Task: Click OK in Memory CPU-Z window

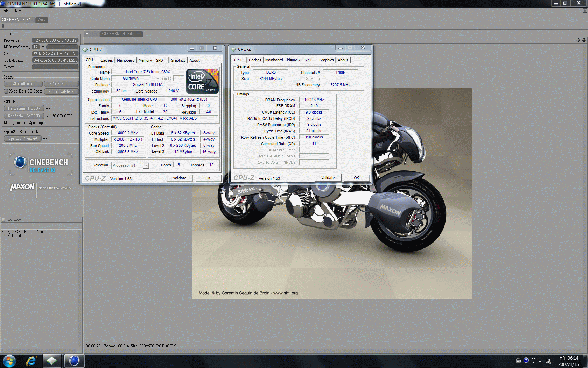Action: (x=356, y=178)
